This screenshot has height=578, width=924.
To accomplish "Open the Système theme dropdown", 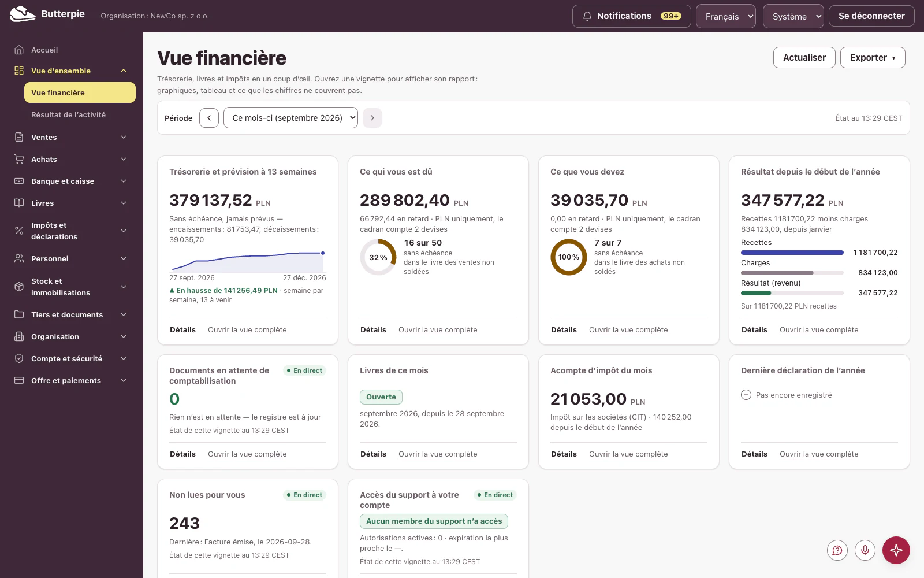I will coord(793,16).
